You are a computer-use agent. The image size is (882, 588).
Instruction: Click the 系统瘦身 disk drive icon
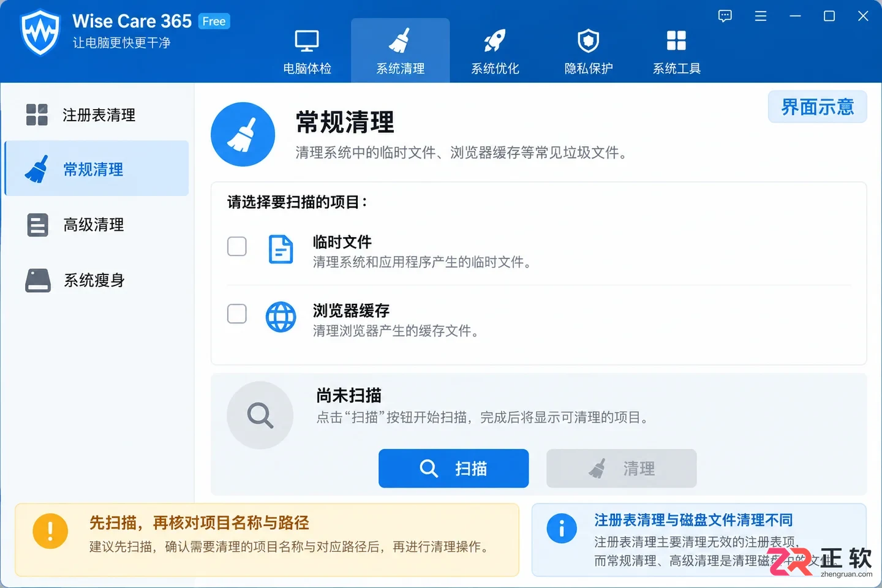click(38, 281)
